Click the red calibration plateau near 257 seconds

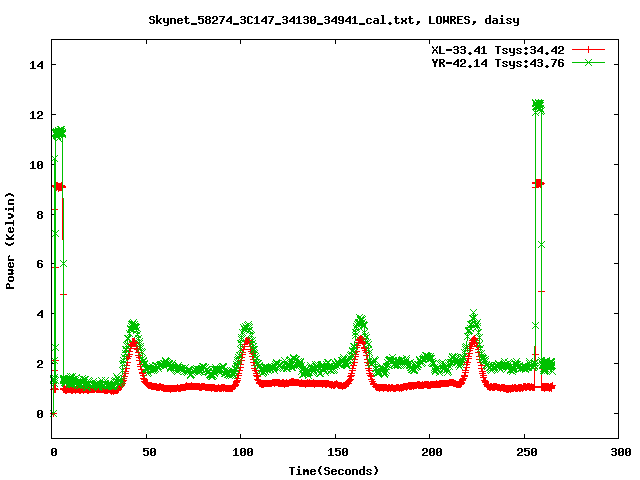pos(538,184)
